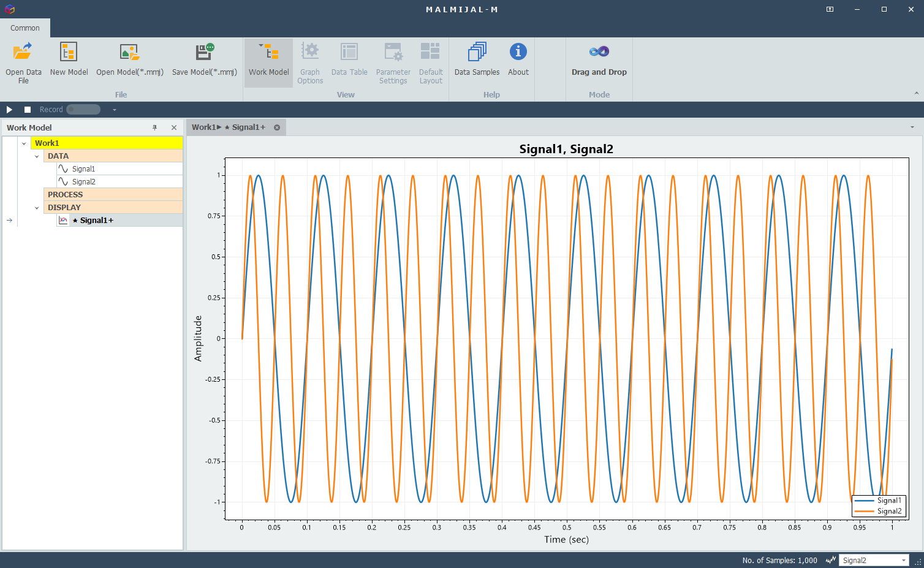Collapse the DISPLAY section
The image size is (924, 568).
[x=37, y=208]
